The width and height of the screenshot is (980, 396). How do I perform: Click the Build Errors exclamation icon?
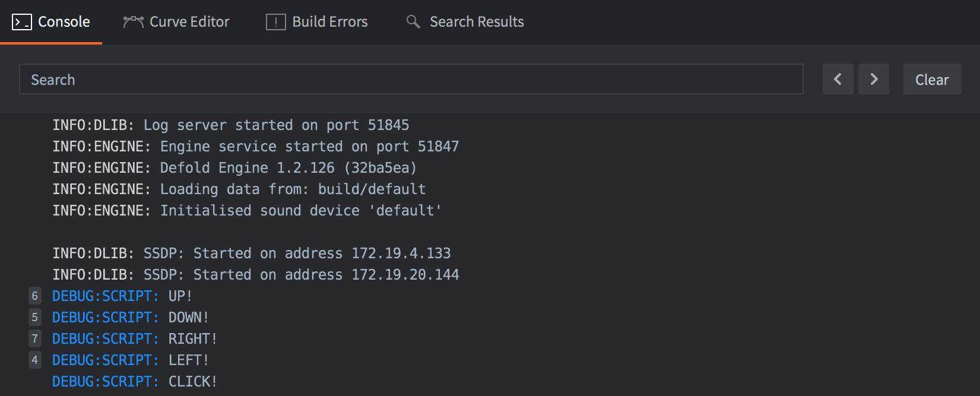(275, 22)
